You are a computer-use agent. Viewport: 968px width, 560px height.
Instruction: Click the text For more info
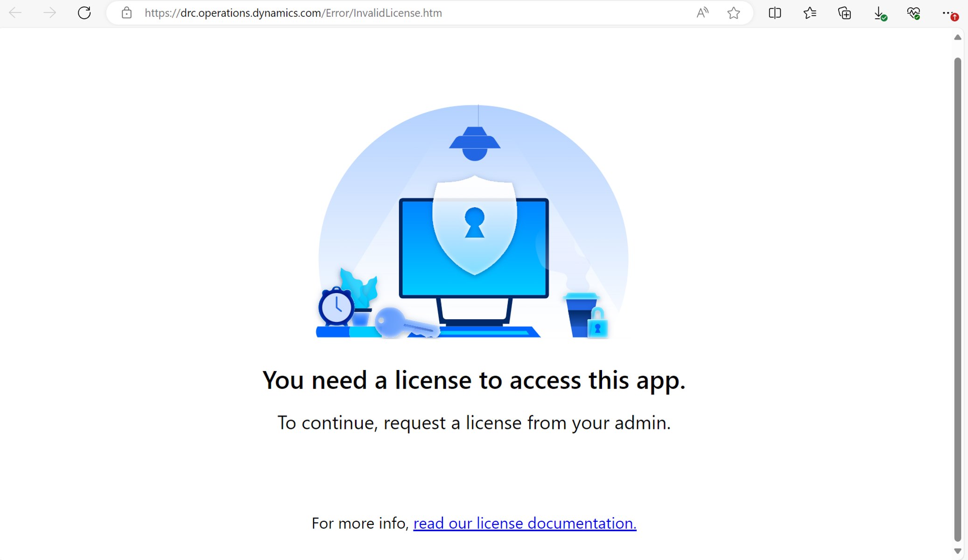(x=359, y=523)
